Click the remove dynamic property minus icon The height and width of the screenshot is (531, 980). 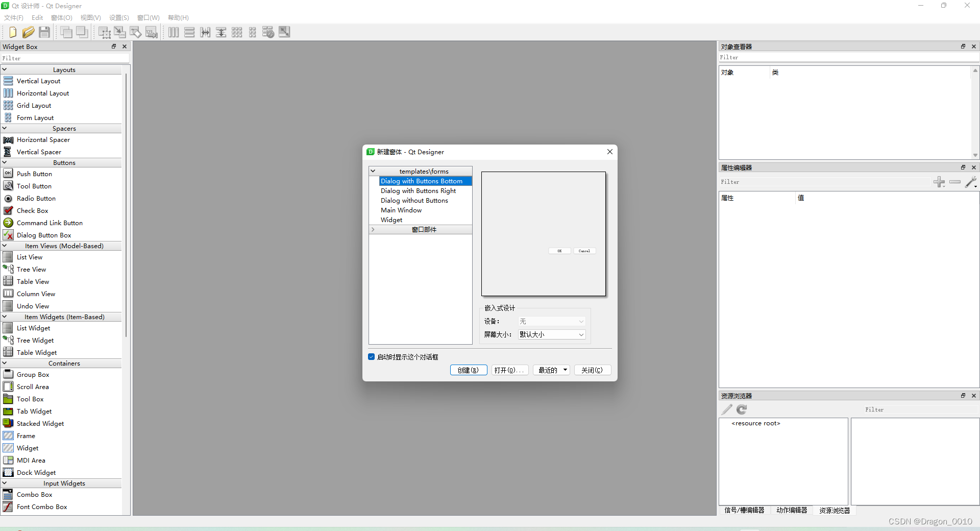click(x=955, y=182)
